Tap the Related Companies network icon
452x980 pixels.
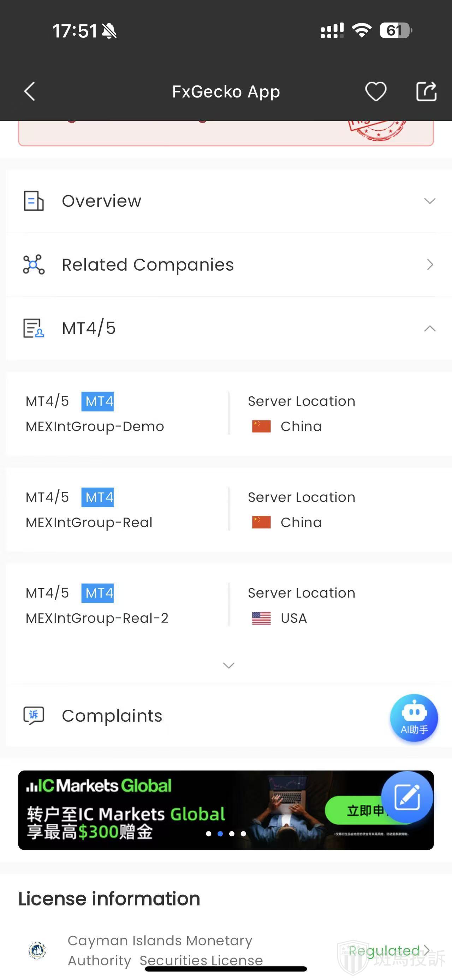coord(34,265)
